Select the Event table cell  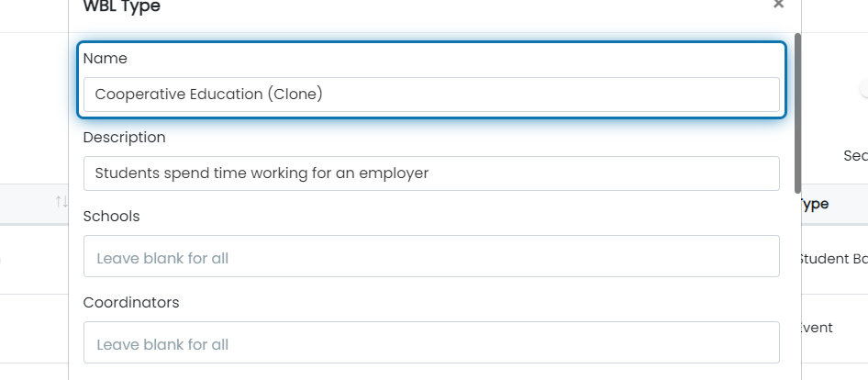[817, 328]
